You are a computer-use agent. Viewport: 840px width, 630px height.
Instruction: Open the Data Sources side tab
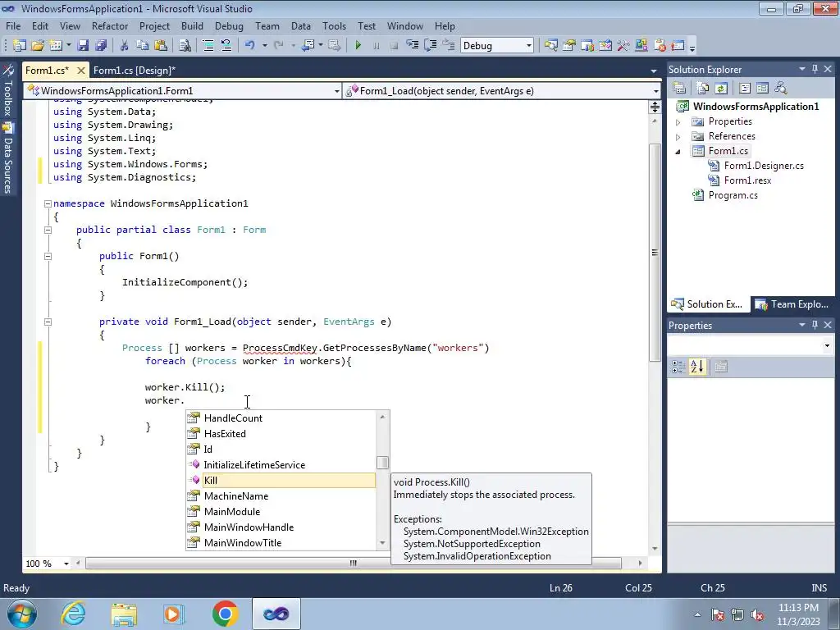[8, 158]
